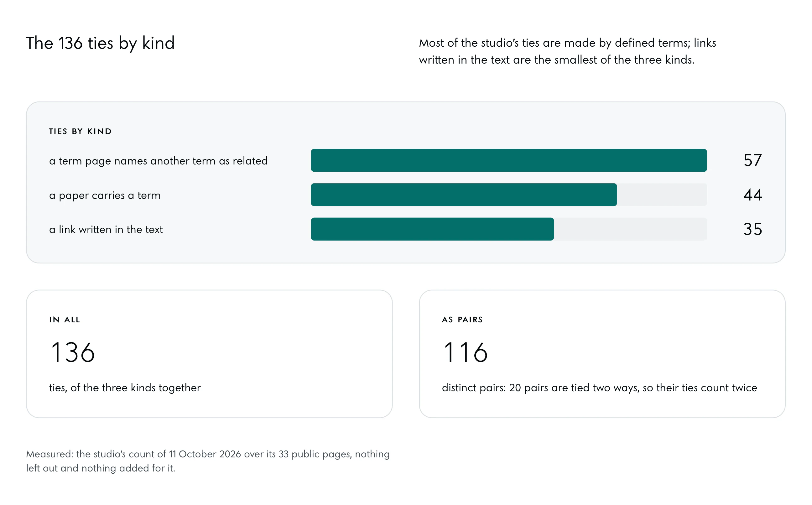Click the value "44"
The image size is (812, 505).
[752, 195]
